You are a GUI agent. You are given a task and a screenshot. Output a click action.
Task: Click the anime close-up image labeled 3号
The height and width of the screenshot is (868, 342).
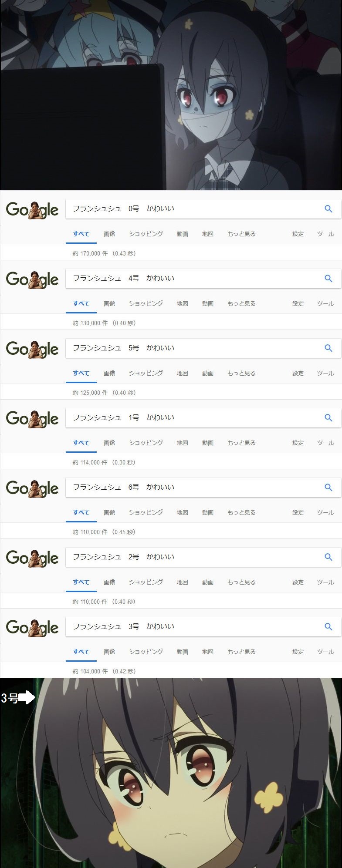171,773
